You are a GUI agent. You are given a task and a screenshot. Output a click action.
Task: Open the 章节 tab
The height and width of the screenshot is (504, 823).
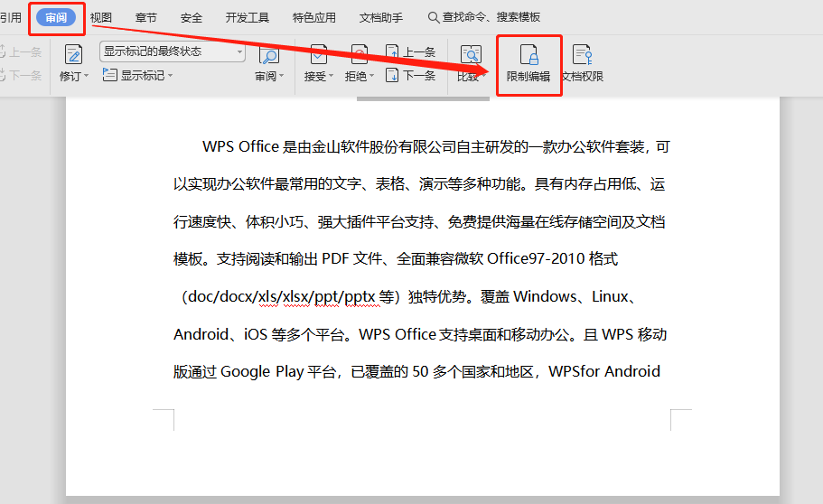coord(145,17)
